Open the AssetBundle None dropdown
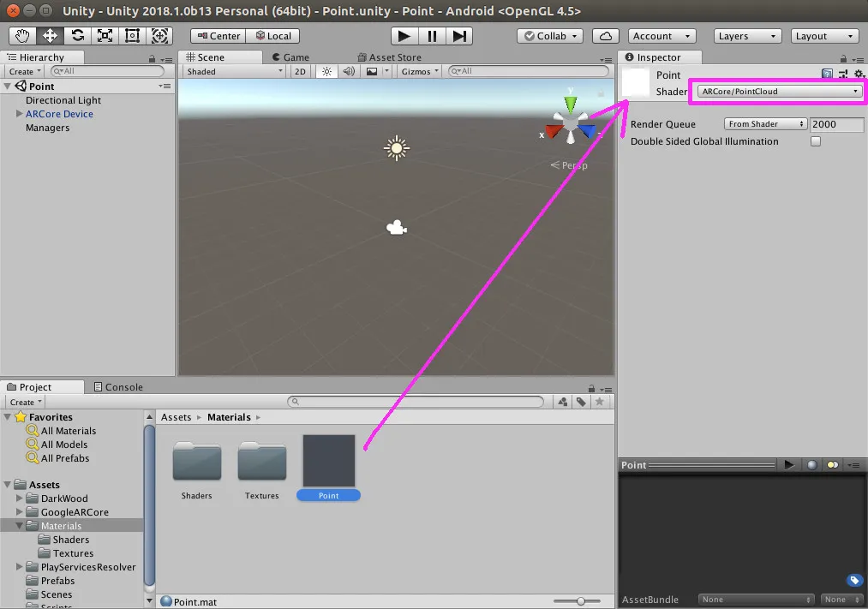Image resolution: width=868 pixels, height=609 pixels. [756, 600]
